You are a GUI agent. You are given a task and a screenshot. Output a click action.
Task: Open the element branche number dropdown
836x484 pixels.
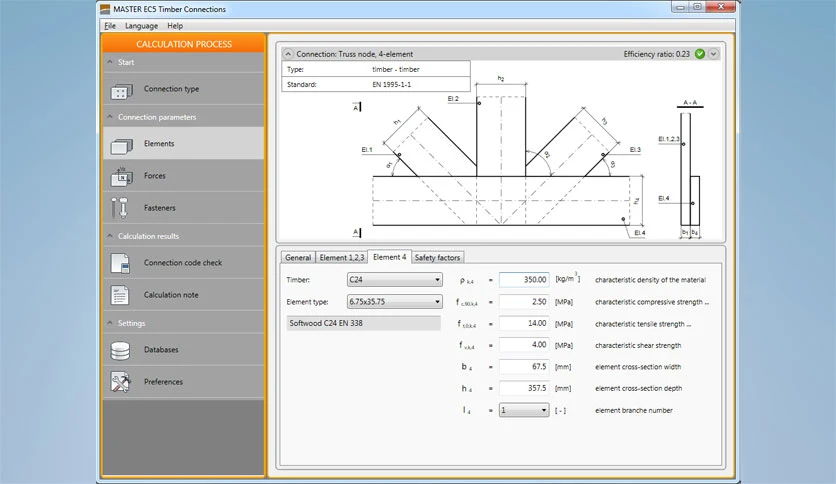[524, 410]
